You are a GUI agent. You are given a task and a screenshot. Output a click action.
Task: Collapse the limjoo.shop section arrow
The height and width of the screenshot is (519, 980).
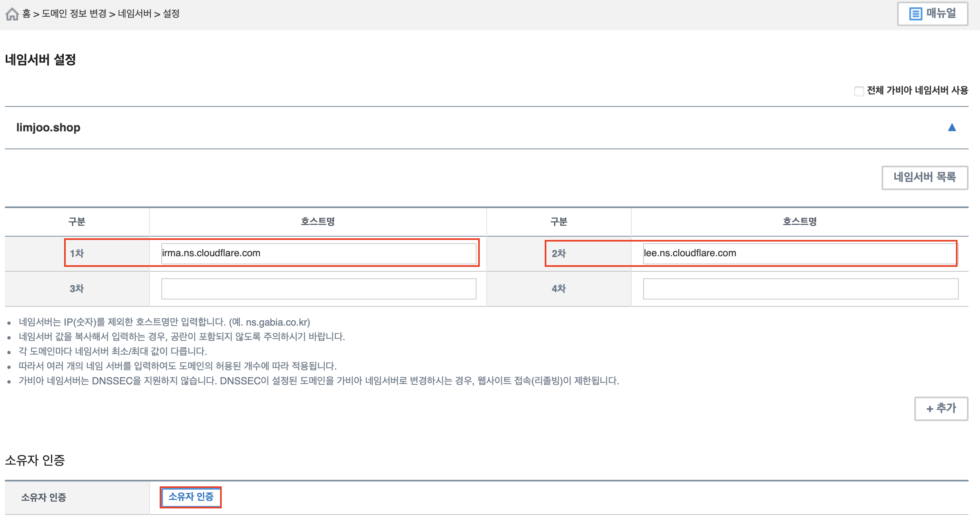pyautogui.click(x=952, y=128)
